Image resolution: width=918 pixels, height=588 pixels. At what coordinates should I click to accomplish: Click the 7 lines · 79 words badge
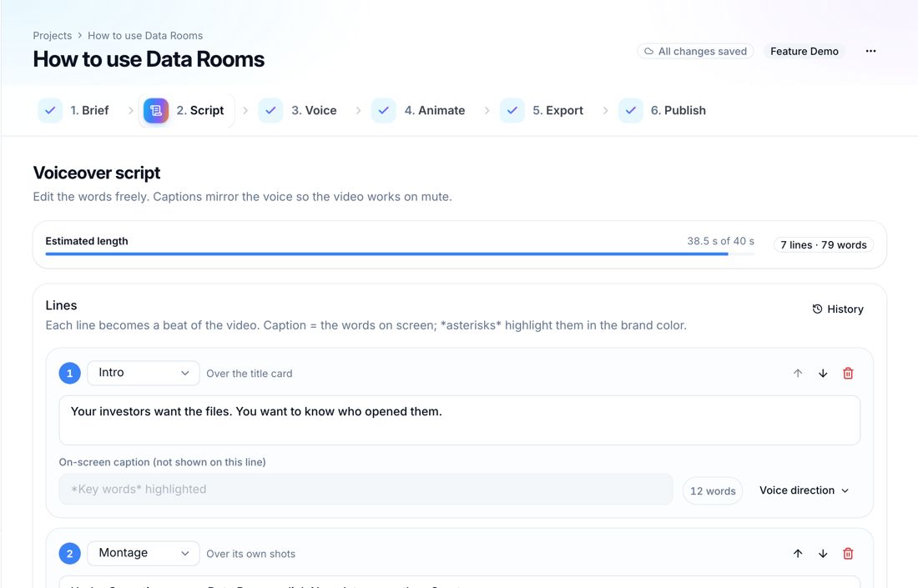pos(823,245)
